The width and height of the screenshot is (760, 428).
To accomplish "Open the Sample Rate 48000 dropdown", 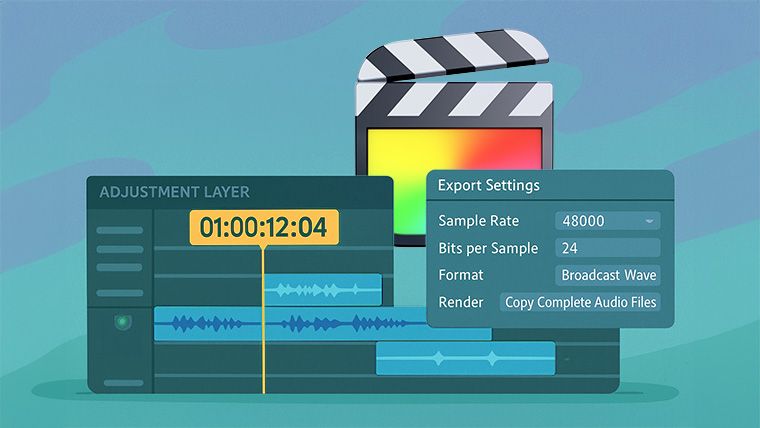I will [607, 221].
